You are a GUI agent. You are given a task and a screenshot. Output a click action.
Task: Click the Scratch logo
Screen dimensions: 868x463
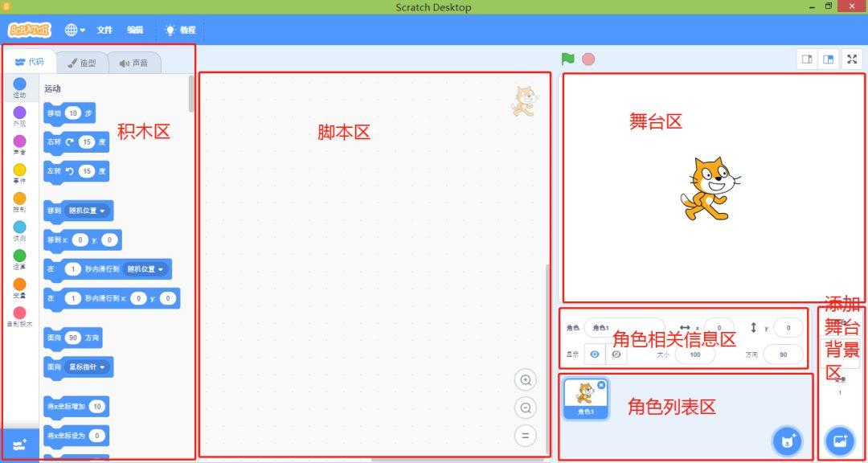(x=30, y=30)
